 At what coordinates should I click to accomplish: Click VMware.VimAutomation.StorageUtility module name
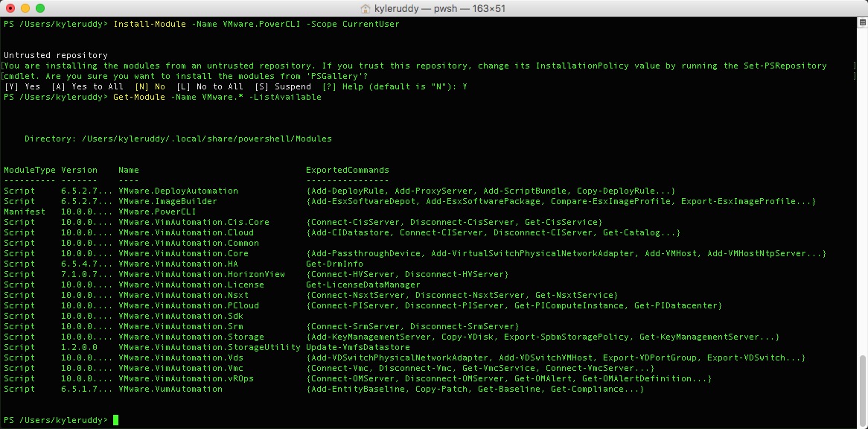pos(209,347)
